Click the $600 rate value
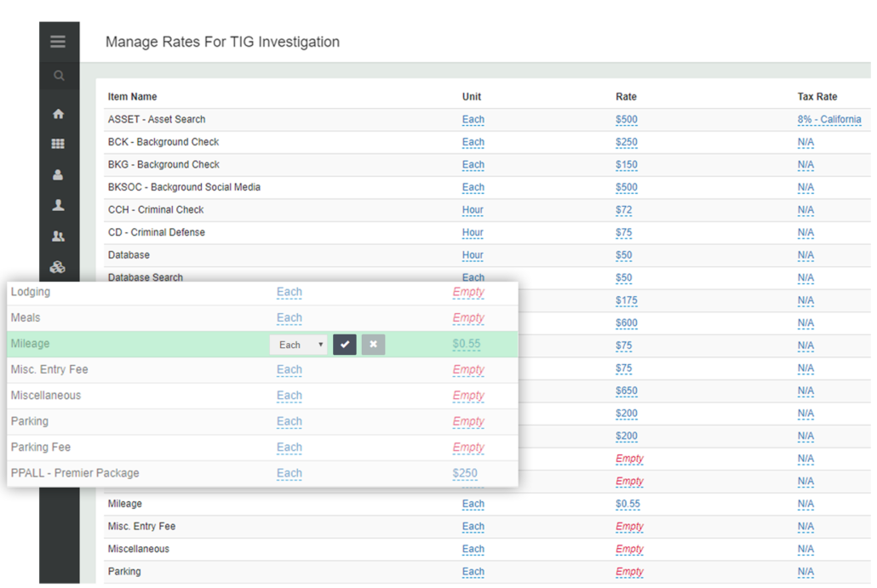This screenshot has height=588, width=877. pos(627,323)
